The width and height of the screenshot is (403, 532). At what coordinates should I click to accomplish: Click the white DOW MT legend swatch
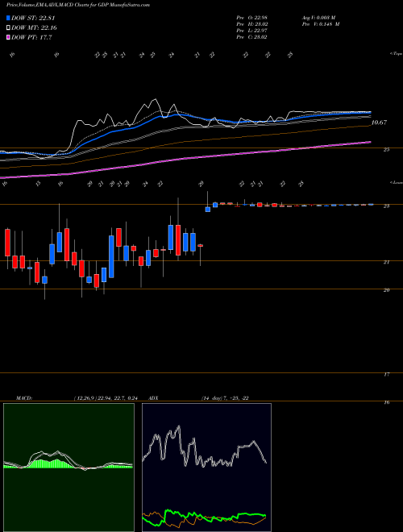(9, 28)
